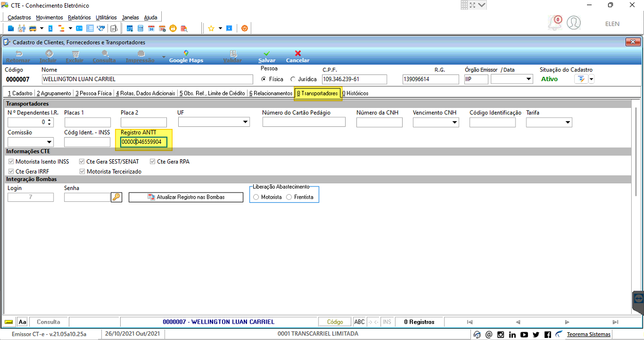Open the Teorema Sistemas link
Image resolution: width=644 pixels, height=340 pixels.
point(589,334)
